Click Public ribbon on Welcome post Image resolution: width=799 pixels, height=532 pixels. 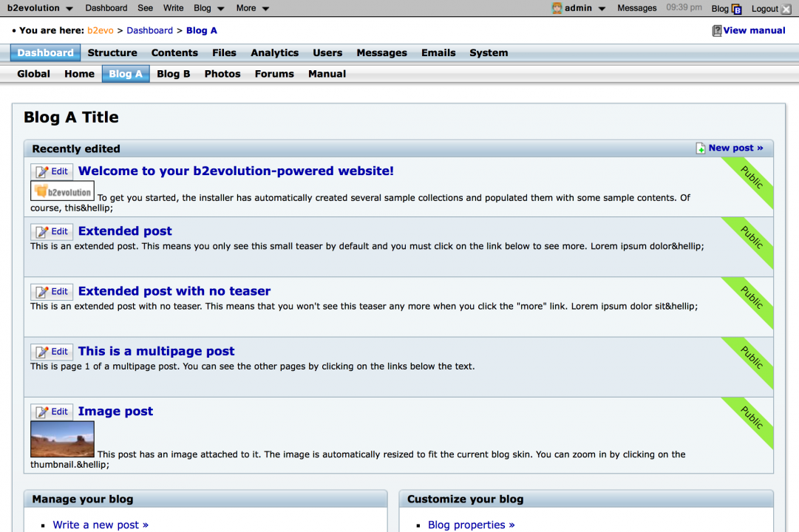752,178
